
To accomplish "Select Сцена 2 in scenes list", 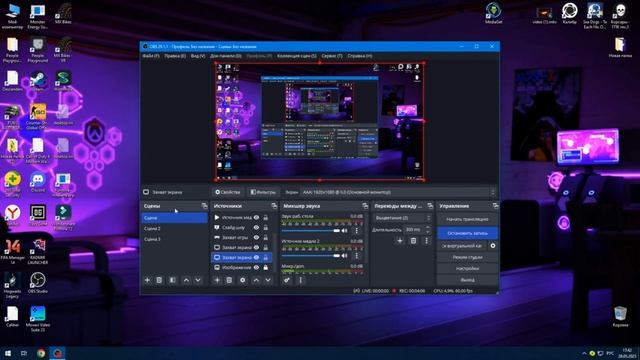I will click(174, 229).
